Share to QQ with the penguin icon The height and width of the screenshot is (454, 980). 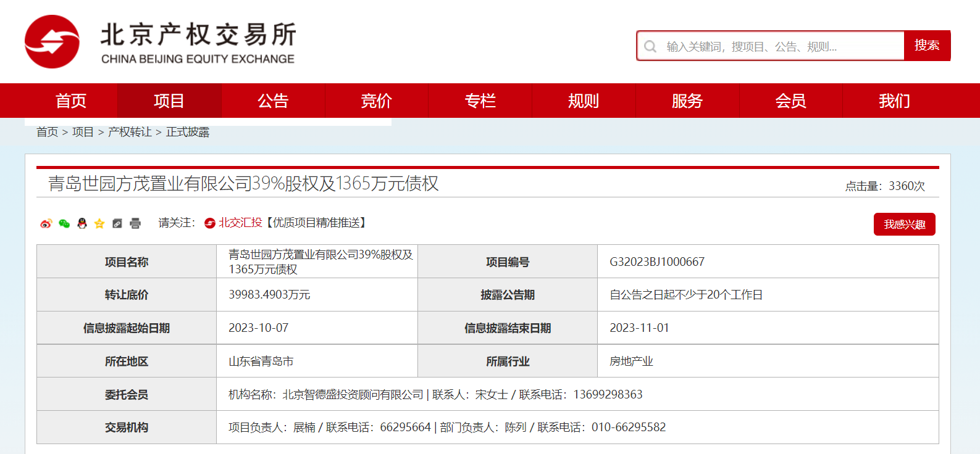tap(82, 223)
